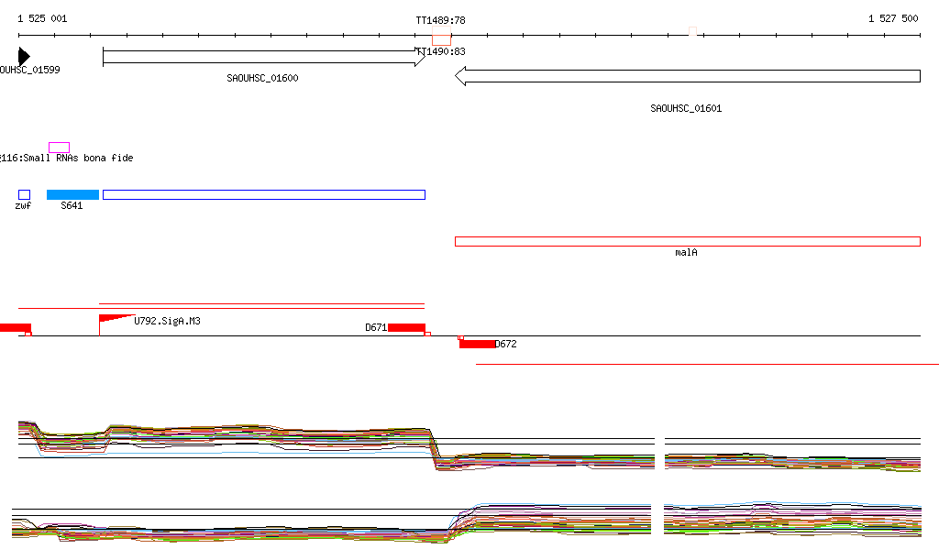Click the D672 label text
Viewport: 939px width, 560px height.
point(506,344)
